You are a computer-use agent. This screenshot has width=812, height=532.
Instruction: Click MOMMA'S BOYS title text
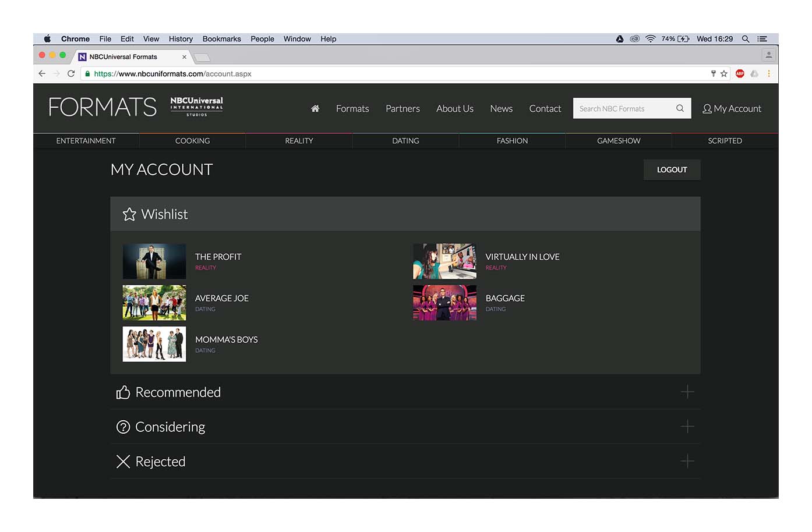[x=227, y=339]
